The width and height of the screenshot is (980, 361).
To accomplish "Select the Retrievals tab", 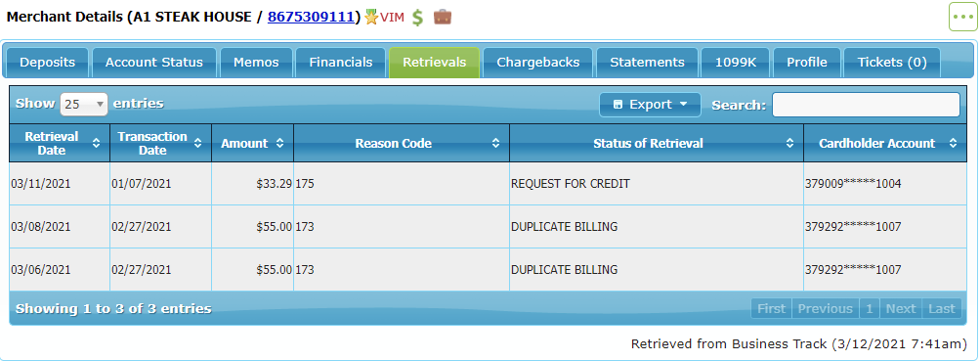I will (x=435, y=63).
